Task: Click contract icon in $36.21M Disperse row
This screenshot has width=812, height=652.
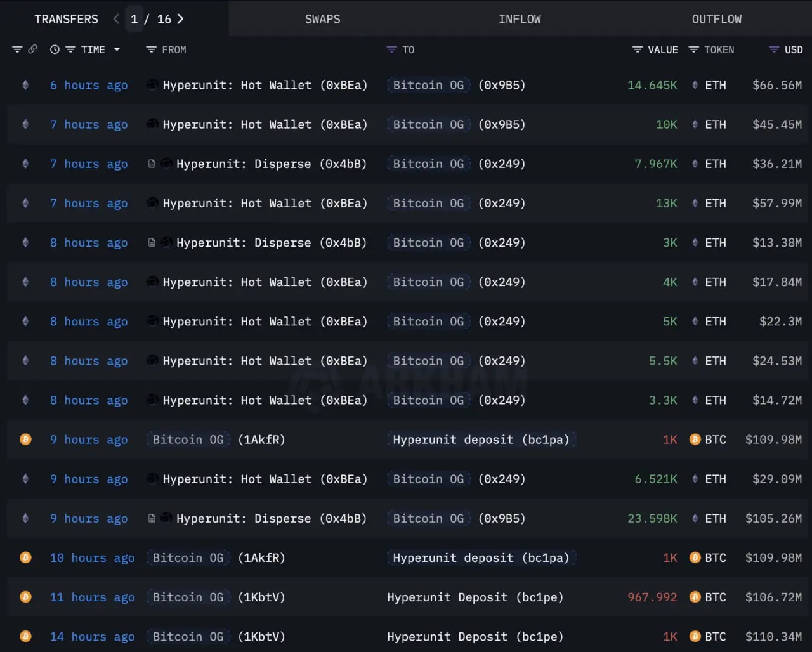Action: pos(152,164)
